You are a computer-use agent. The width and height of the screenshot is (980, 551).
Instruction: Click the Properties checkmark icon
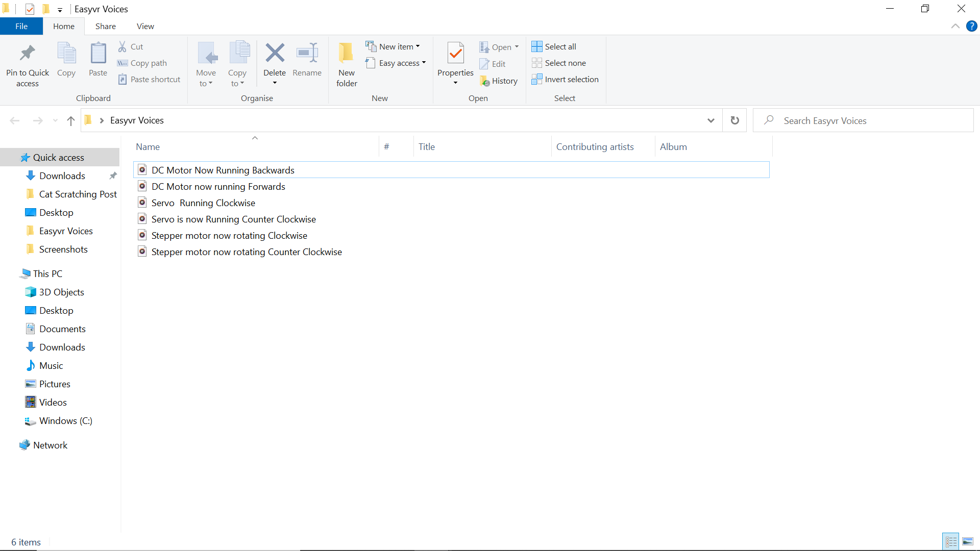click(x=455, y=53)
